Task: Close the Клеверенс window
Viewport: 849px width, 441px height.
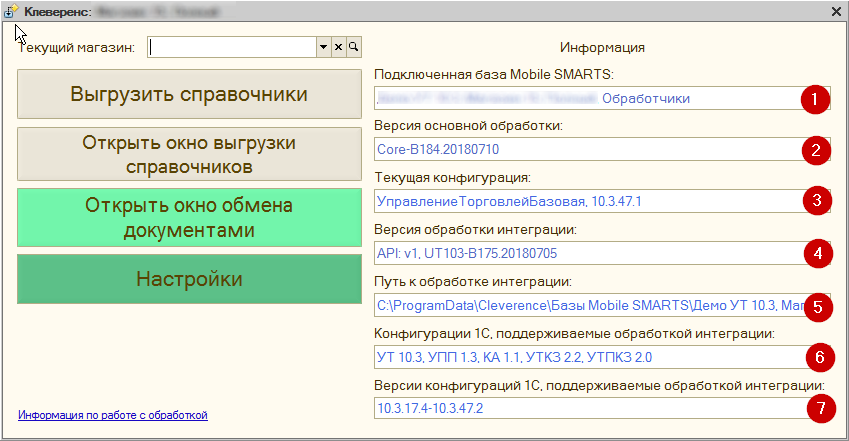Action: point(836,11)
